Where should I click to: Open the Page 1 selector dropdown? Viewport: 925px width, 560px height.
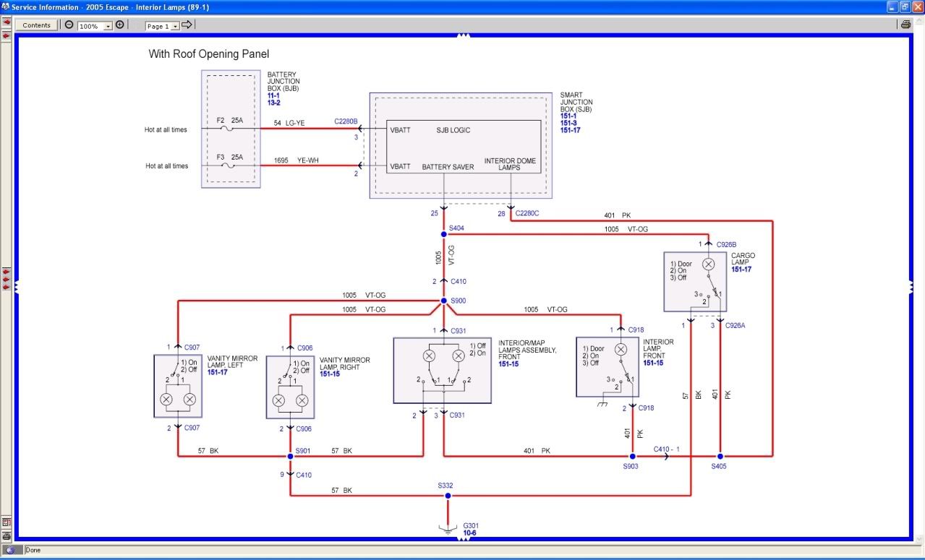176,27
